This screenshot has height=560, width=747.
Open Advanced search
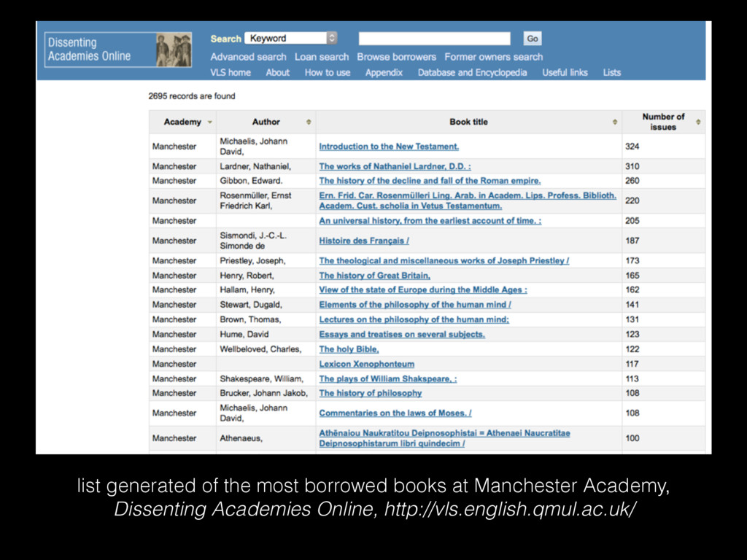(248, 57)
